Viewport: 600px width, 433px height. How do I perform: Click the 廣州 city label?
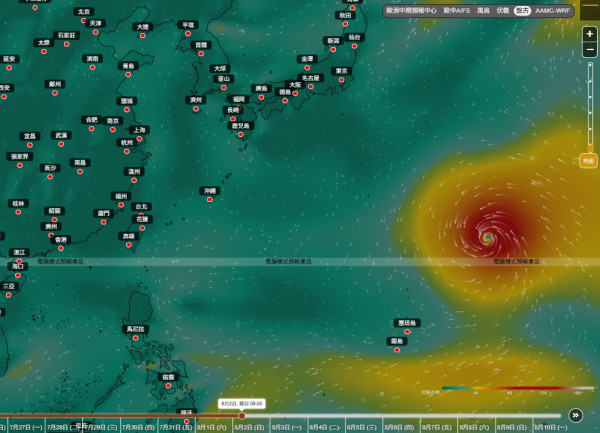(x=51, y=226)
